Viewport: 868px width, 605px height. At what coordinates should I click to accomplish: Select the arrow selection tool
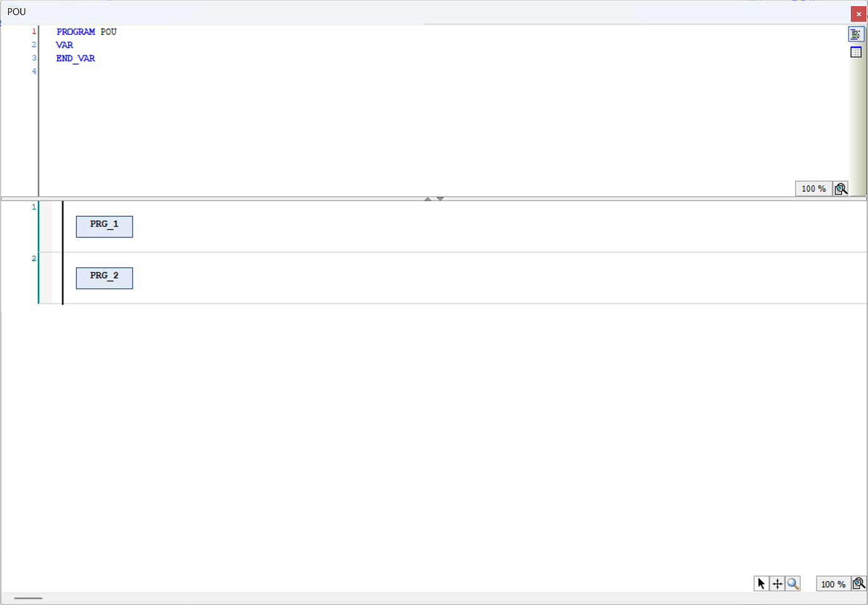761,583
